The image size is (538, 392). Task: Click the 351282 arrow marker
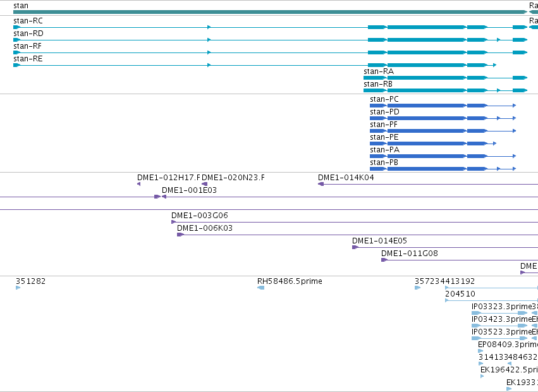pos(18,288)
